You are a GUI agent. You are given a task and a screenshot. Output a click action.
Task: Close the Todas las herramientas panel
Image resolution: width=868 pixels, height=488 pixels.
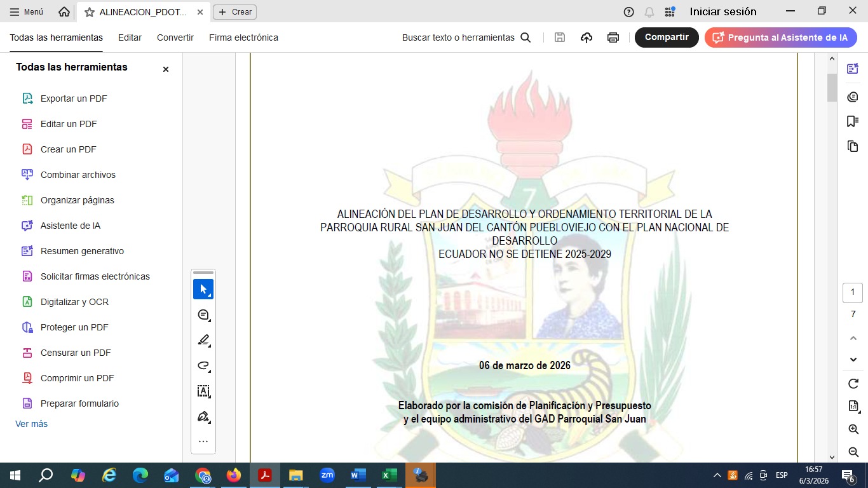click(x=166, y=69)
